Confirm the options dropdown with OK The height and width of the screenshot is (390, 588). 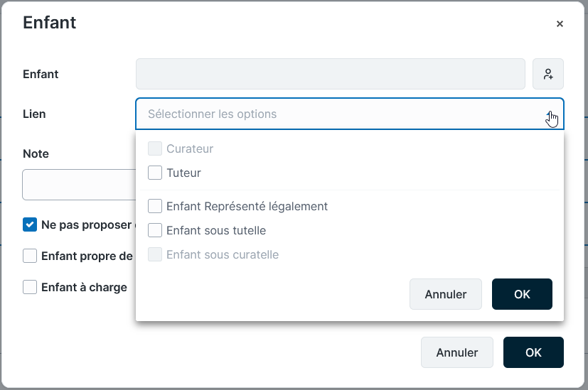(x=522, y=294)
